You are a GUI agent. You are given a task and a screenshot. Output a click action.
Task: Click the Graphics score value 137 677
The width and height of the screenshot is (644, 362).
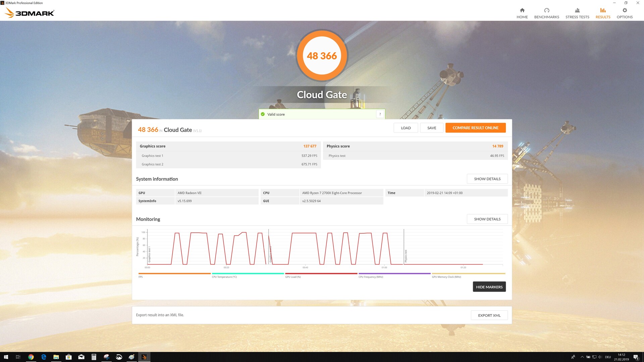tap(310, 146)
